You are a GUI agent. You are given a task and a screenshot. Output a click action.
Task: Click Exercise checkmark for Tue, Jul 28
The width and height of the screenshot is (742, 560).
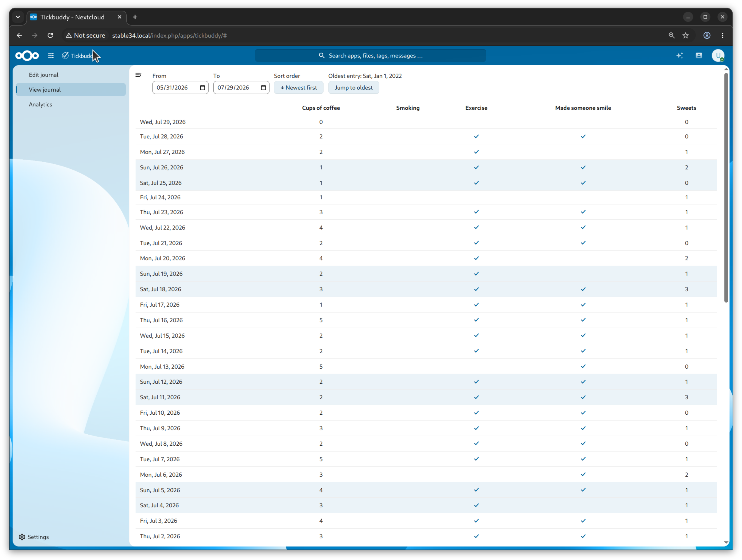click(x=476, y=136)
